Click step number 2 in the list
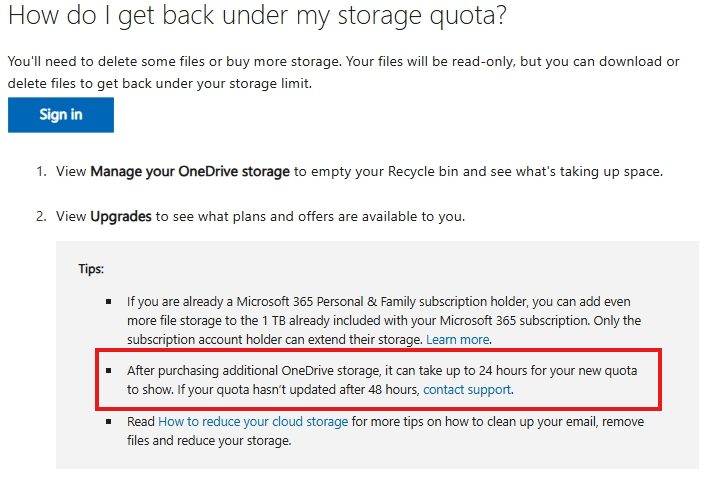Viewport: 714px width, 480px height. coord(42,216)
